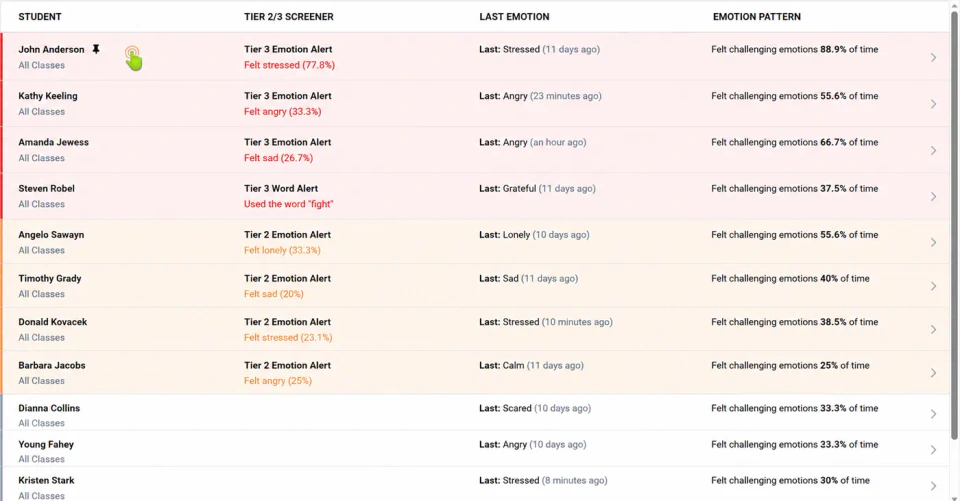Click the LAST EMOTION column header
The width and height of the screenshot is (960, 501).
(x=514, y=17)
